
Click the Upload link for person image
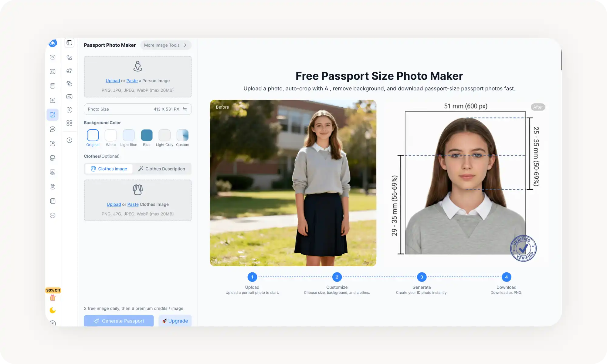click(x=113, y=81)
